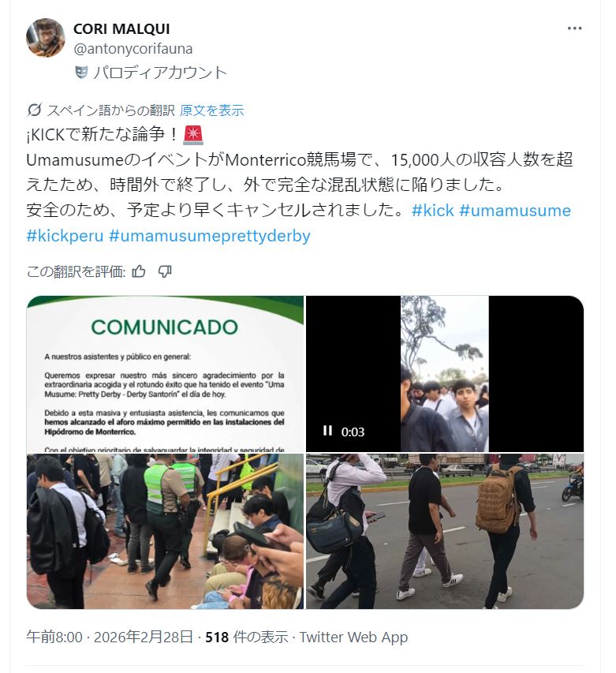The height and width of the screenshot is (673, 616).
Task: Open the #umamusumeprettyderby hashtag
Action: point(209,236)
